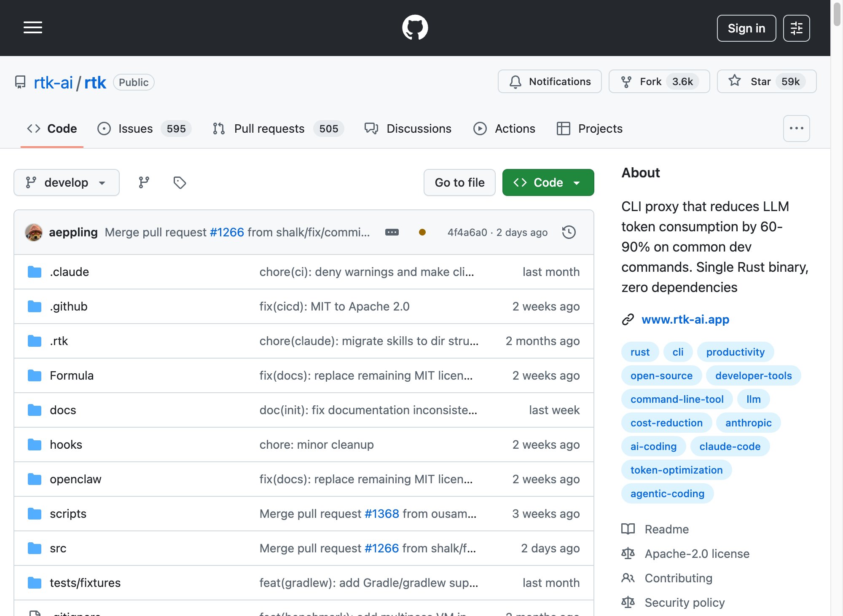Star the rtk repository
Image resolution: width=843 pixels, height=616 pixels.
coord(767,81)
